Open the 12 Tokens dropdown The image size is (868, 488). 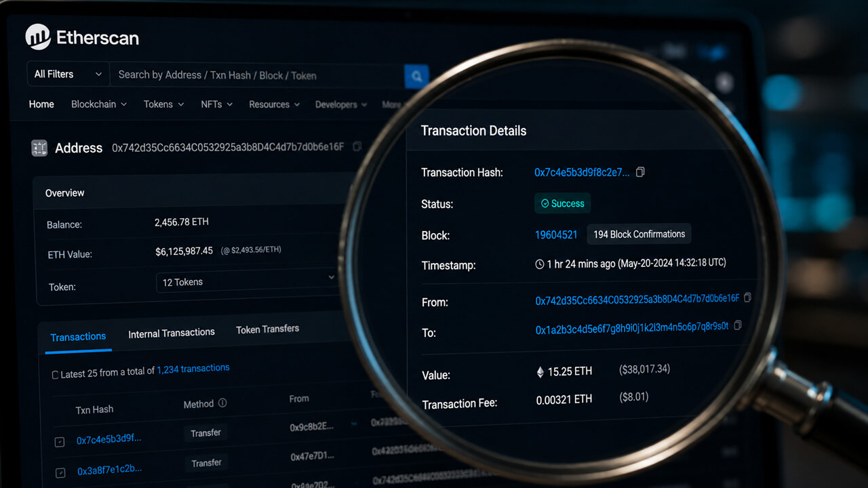tap(247, 281)
